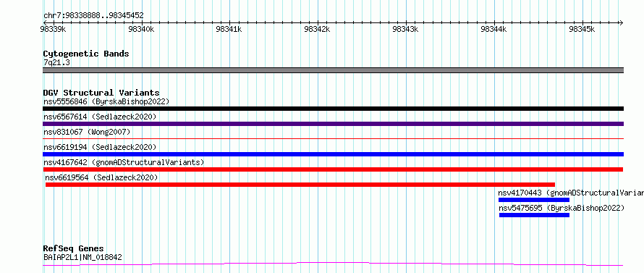Click the nsv6619194 (Sedlazeck2020) label
Viewport: 644px width, 273px height.
click(100, 147)
